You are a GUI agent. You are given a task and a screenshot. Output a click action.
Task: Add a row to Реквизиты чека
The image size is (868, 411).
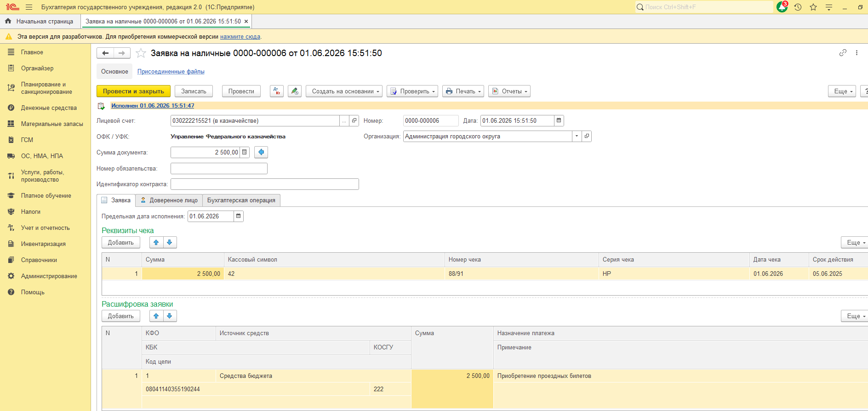(x=121, y=242)
